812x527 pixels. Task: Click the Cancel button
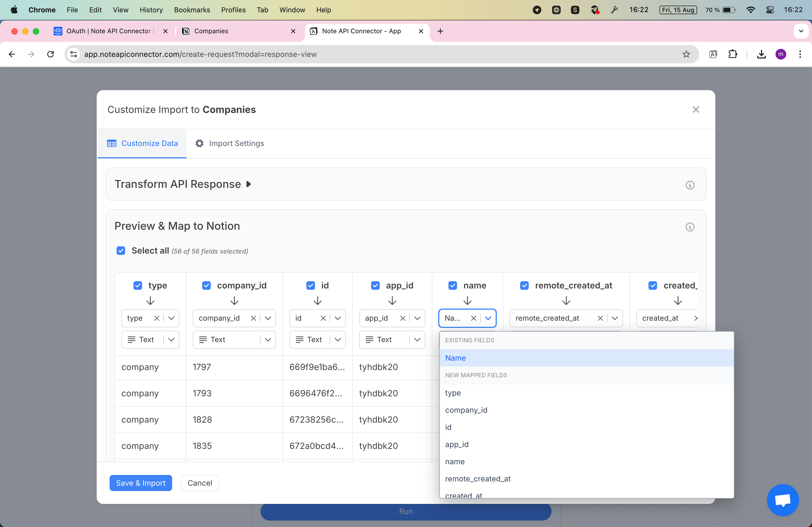tap(200, 483)
